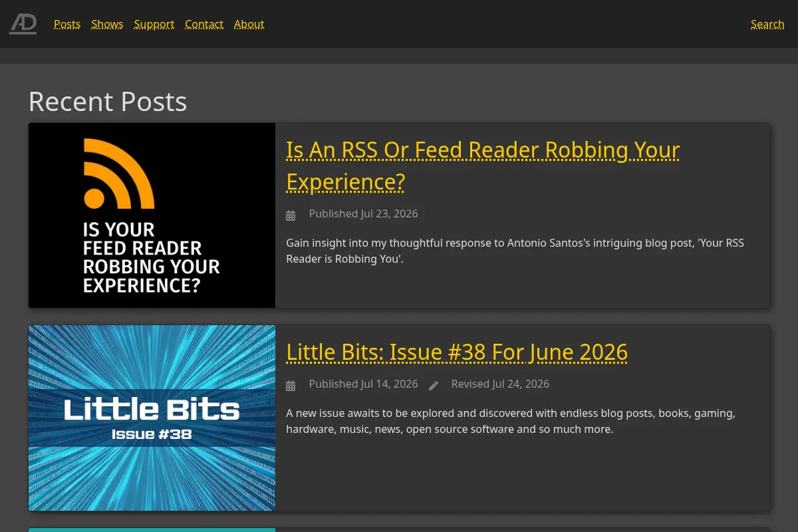Open the Shows navigation link

(107, 24)
